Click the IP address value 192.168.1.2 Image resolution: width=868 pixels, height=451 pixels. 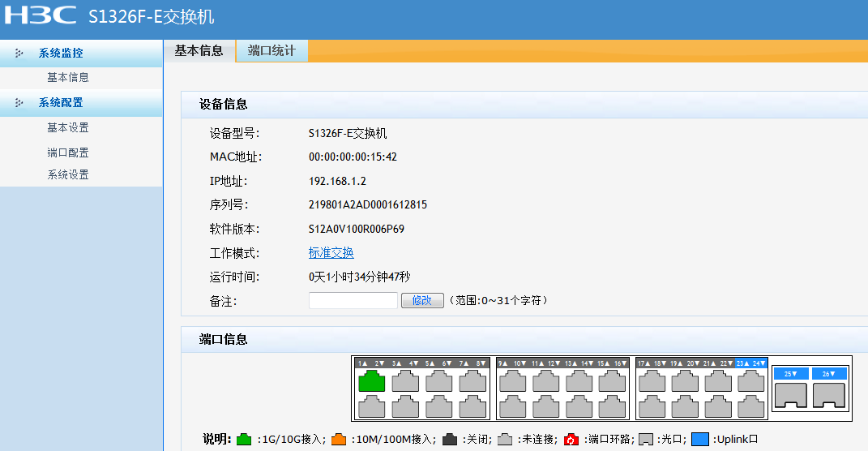click(x=337, y=181)
